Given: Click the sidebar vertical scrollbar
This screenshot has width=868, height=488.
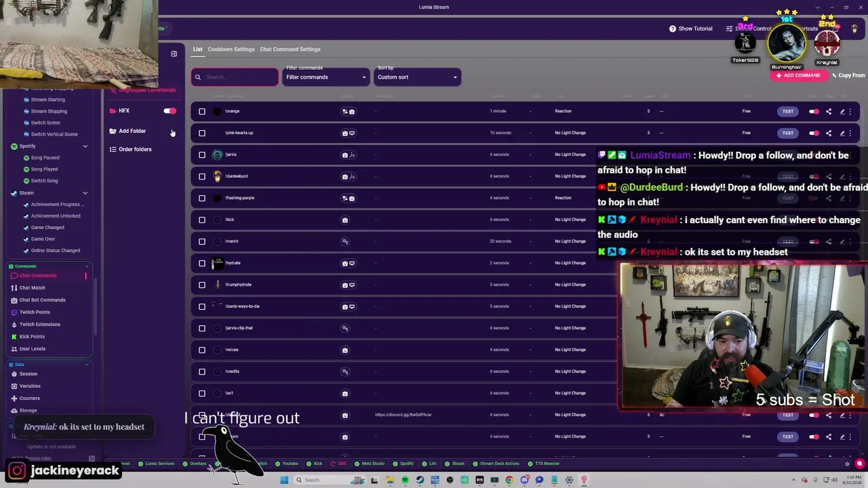Looking at the screenshot, I should tap(96, 305).
